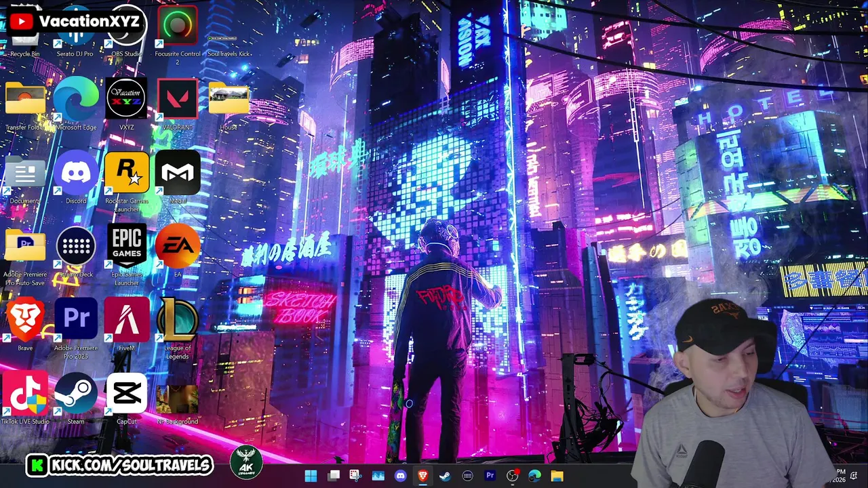Switch to OBS Studio in the taskbar
Image resolution: width=868 pixels, height=488 pixels.
(x=512, y=476)
